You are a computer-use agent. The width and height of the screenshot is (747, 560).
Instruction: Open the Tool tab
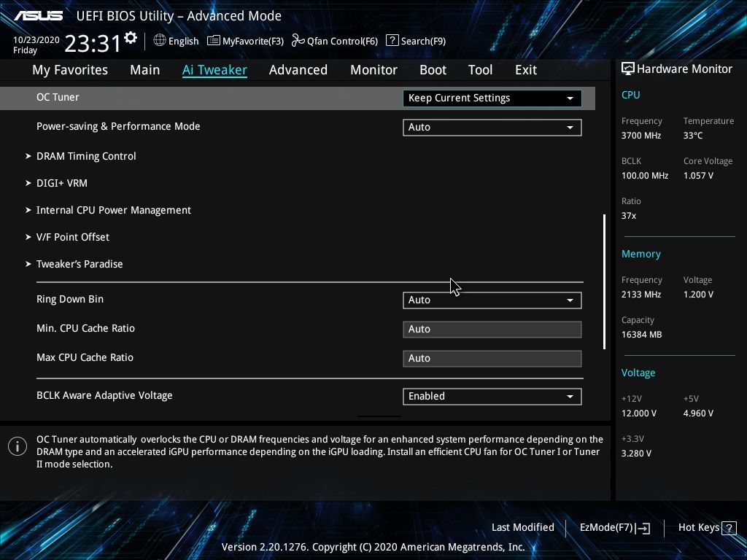[480, 70]
